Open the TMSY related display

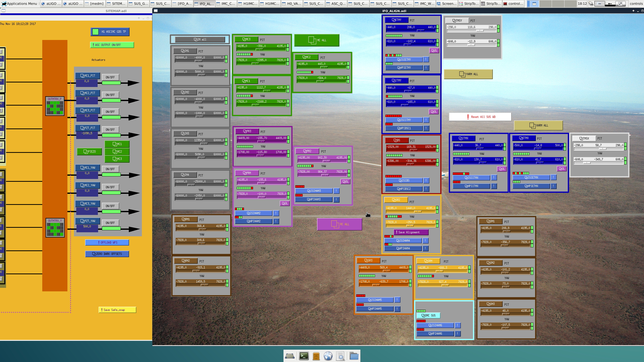[457, 21]
